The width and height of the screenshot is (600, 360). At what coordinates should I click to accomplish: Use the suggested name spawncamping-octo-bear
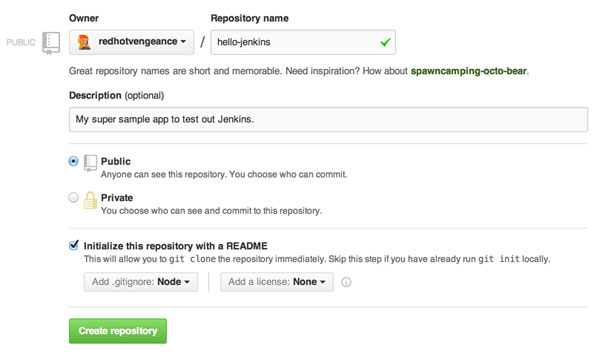coord(469,71)
